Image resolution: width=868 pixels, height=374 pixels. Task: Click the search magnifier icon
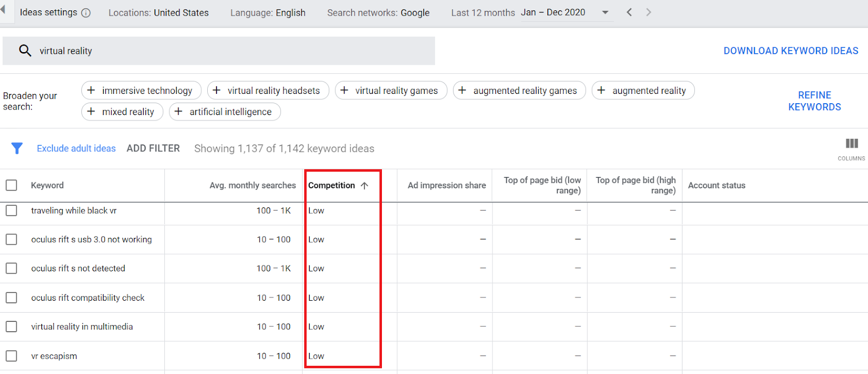coord(25,50)
